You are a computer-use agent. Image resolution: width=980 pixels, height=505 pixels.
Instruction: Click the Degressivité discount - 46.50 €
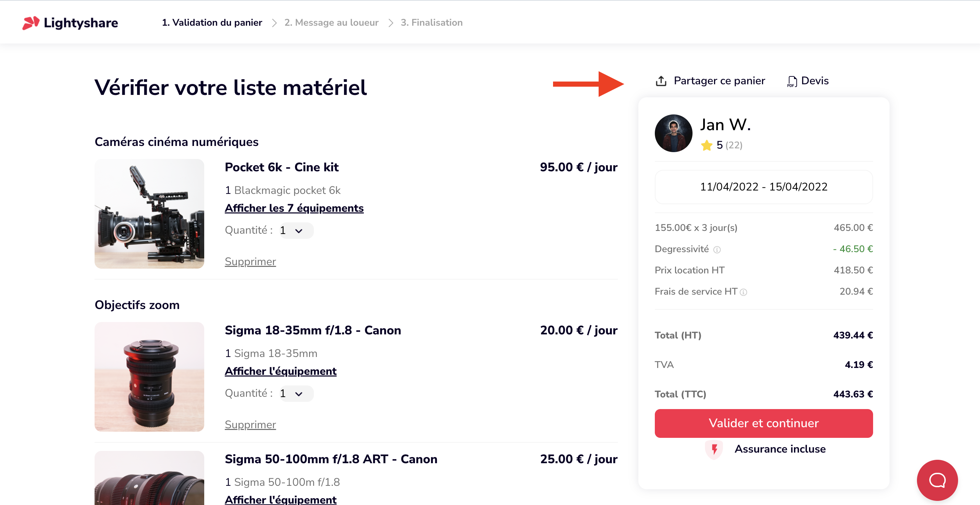(853, 249)
